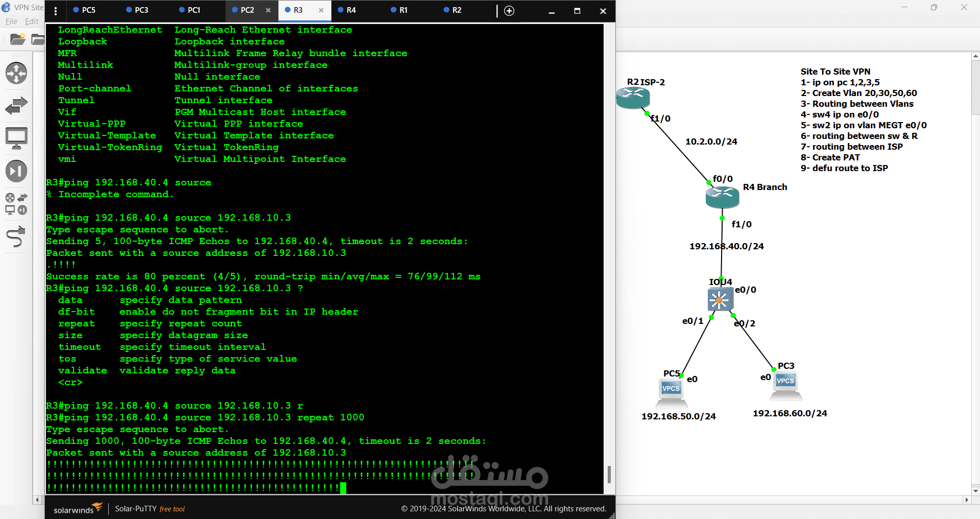
Task: Browse routers in GNS3 device toolbar
Action: click(16, 73)
